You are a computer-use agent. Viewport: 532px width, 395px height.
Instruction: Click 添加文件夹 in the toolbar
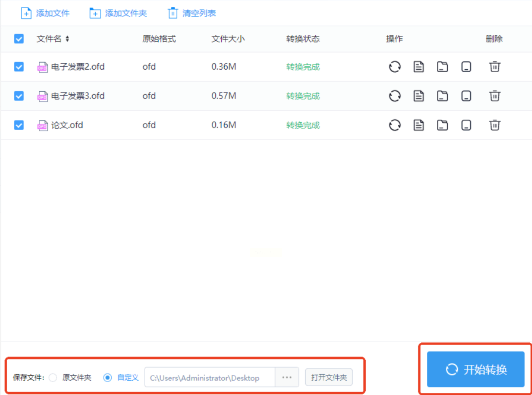tap(118, 13)
